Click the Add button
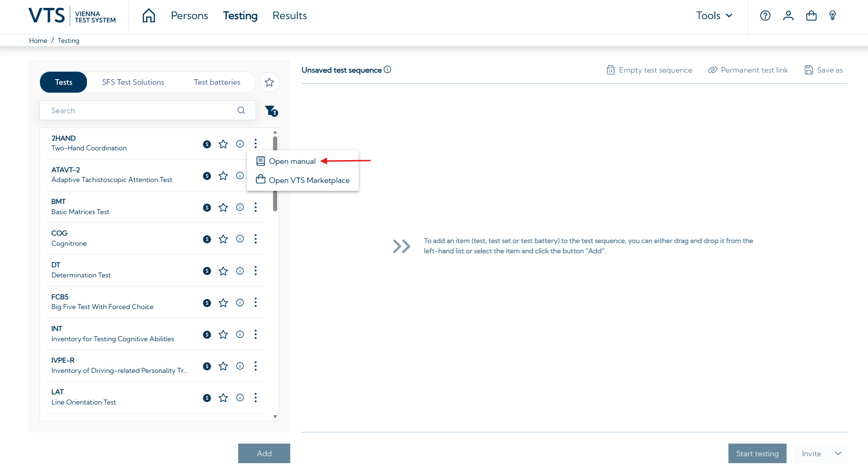The image size is (868, 472). (264, 453)
